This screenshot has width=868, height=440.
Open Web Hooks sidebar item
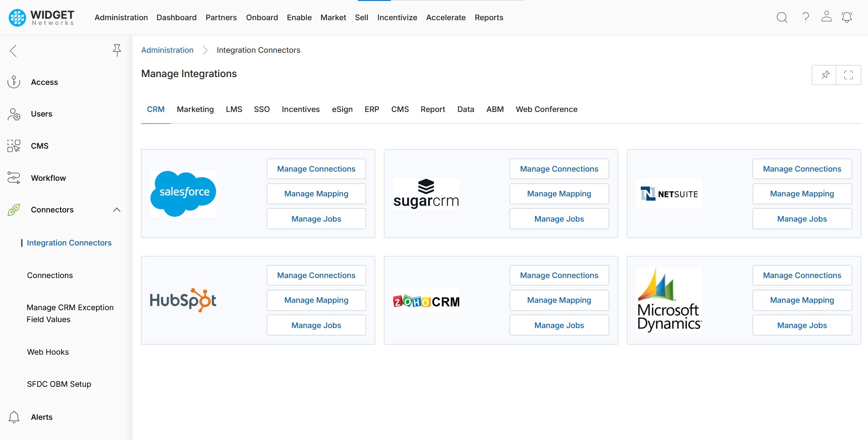(x=48, y=352)
